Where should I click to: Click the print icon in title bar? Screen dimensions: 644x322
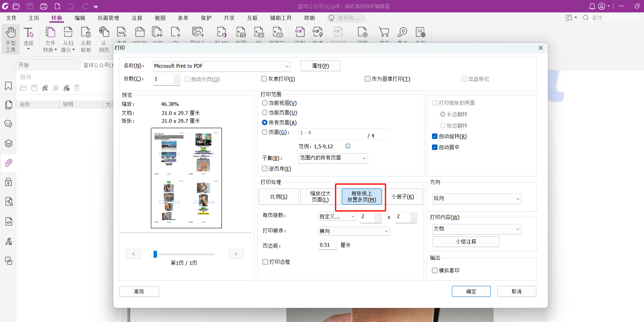44,6
